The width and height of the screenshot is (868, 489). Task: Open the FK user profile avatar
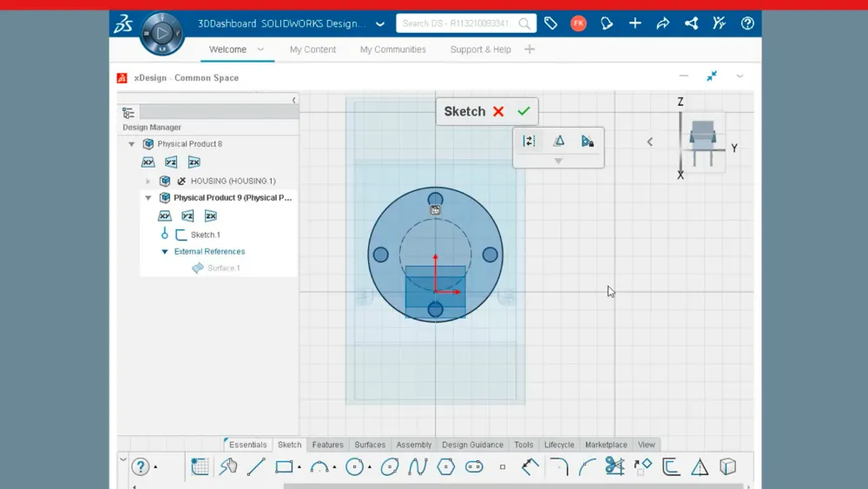pos(578,23)
